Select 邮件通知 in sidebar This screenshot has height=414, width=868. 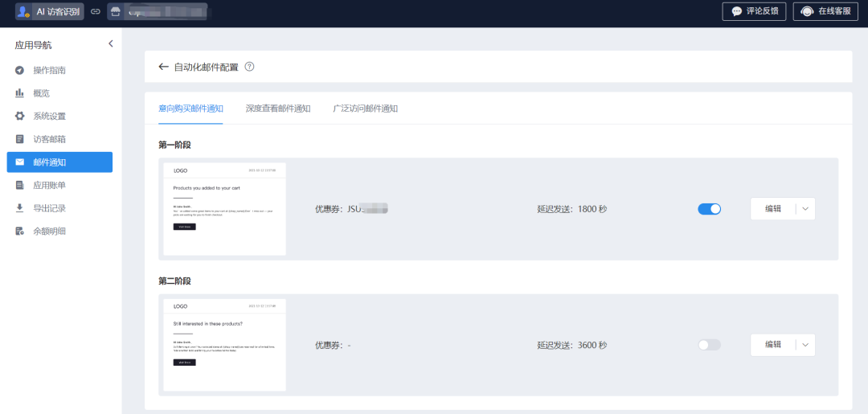point(59,162)
